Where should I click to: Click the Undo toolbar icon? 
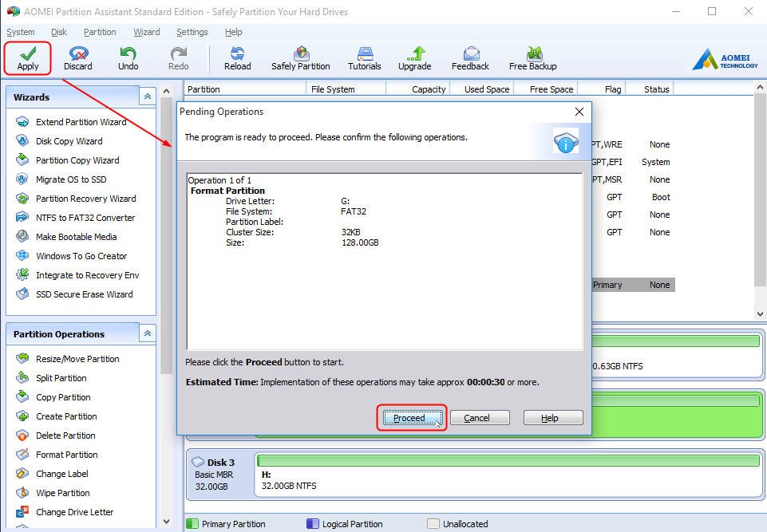[x=128, y=58]
